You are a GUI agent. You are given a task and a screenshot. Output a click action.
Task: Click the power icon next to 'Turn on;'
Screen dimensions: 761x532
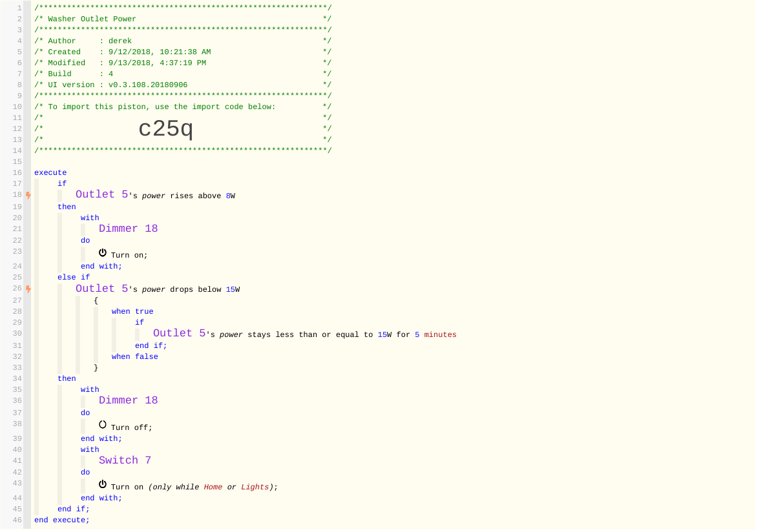[x=103, y=253]
